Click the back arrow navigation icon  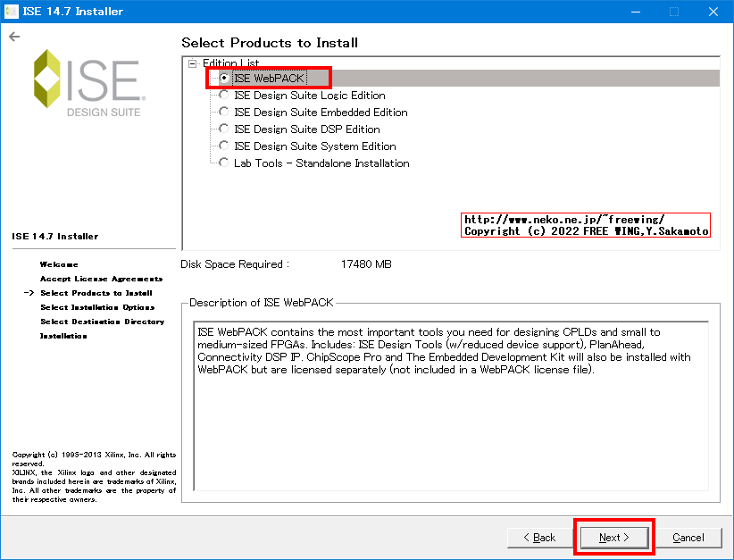point(15,37)
